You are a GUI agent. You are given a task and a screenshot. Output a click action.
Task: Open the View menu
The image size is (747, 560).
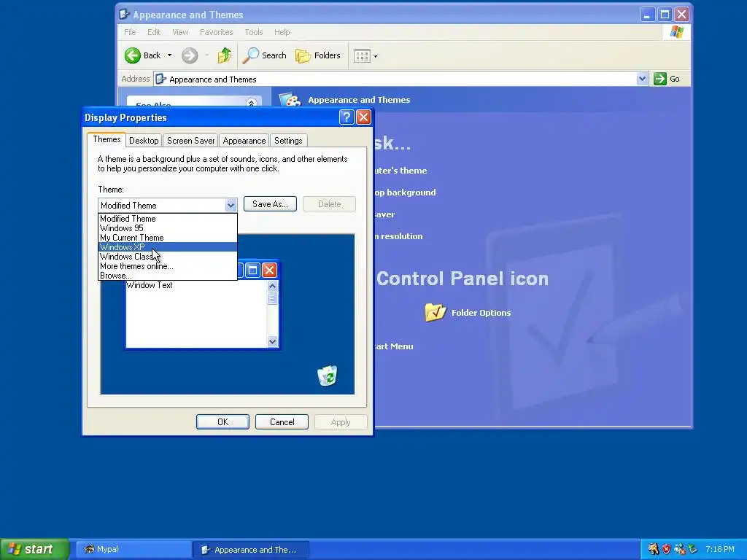click(x=180, y=32)
